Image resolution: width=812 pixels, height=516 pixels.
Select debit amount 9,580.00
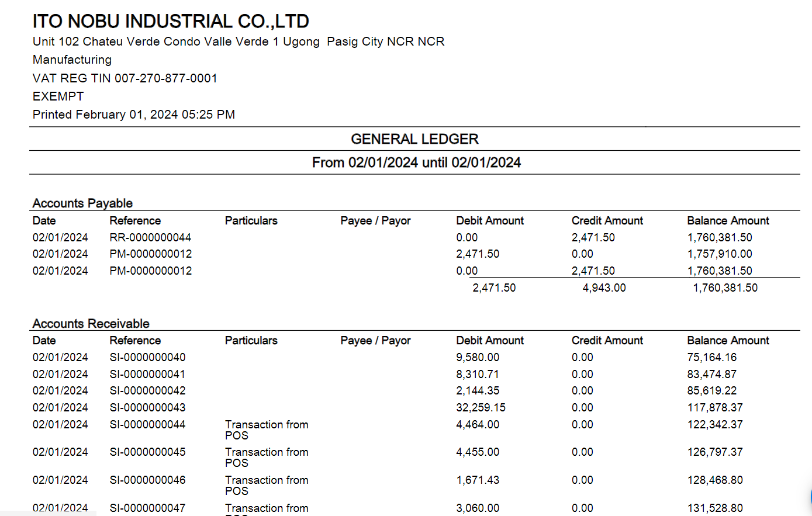[478, 358]
